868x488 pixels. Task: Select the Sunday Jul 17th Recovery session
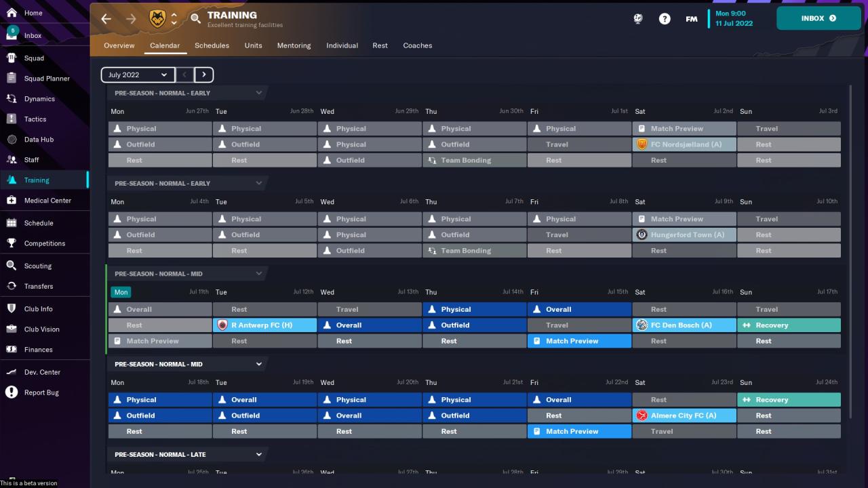click(x=789, y=325)
